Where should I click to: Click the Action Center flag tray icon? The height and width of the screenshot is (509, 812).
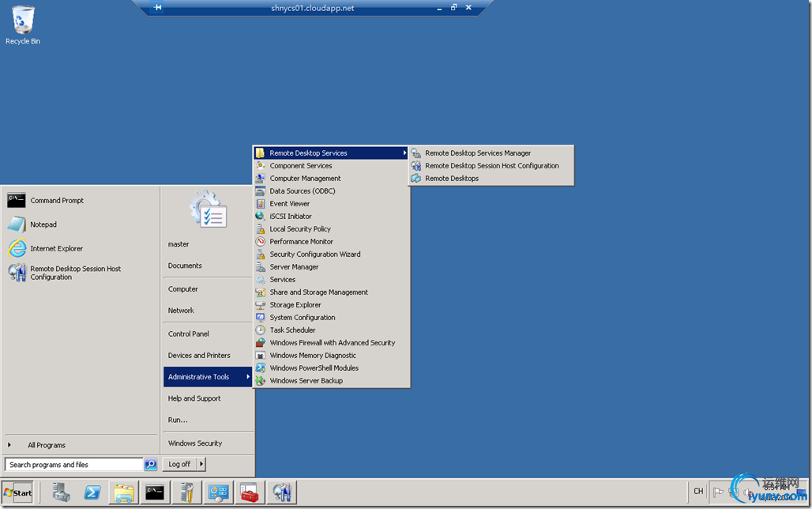click(718, 492)
